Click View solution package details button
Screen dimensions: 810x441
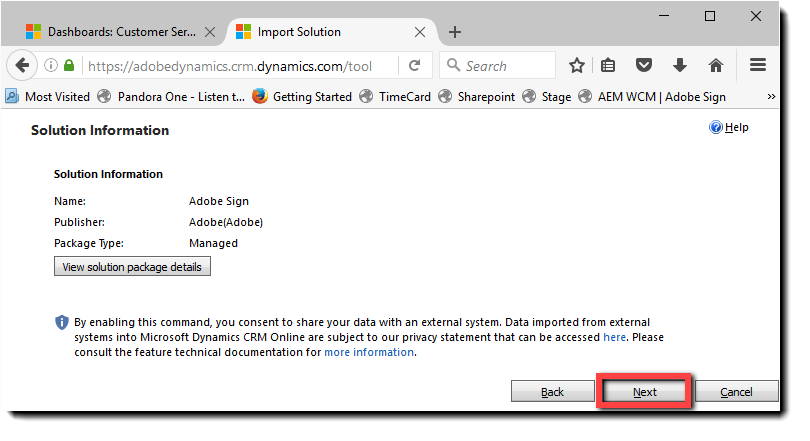[132, 266]
